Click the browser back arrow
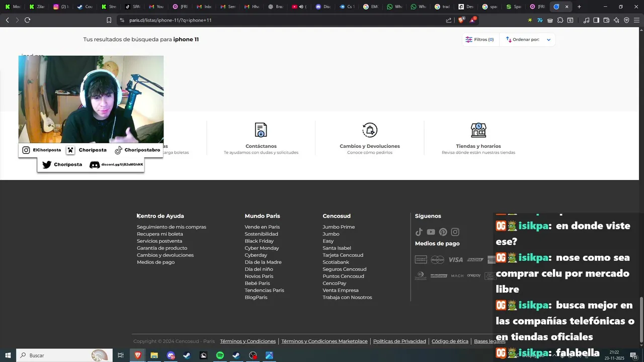 click(7, 20)
